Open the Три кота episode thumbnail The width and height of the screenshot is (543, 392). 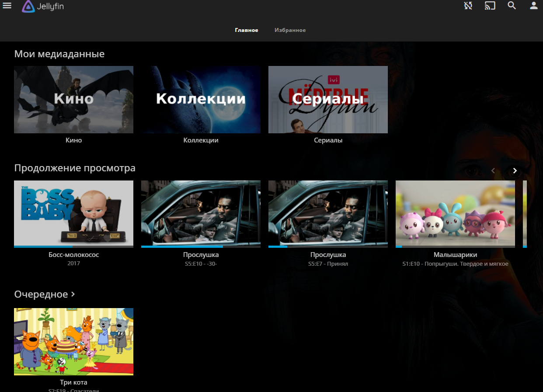coord(73,342)
